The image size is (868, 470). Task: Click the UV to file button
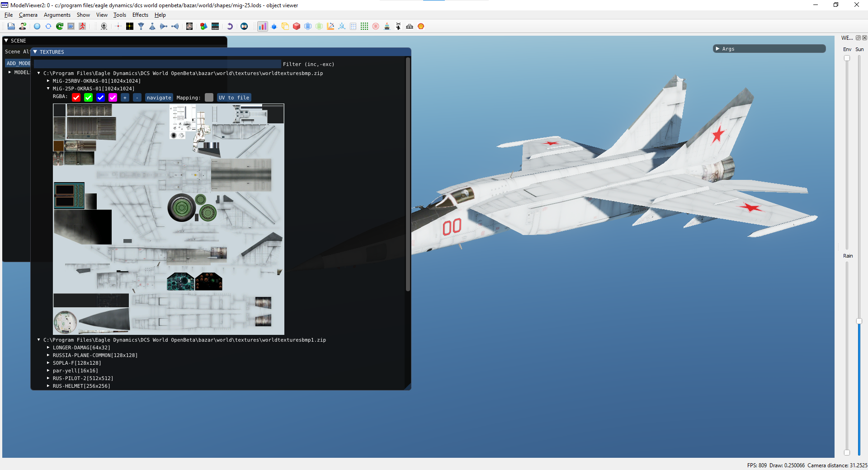click(x=234, y=98)
